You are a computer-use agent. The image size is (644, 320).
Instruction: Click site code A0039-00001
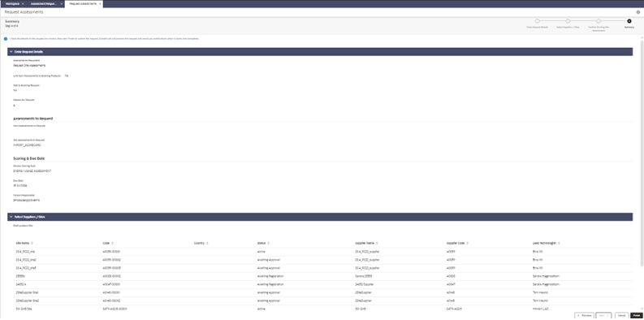pyautogui.click(x=111, y=252)
